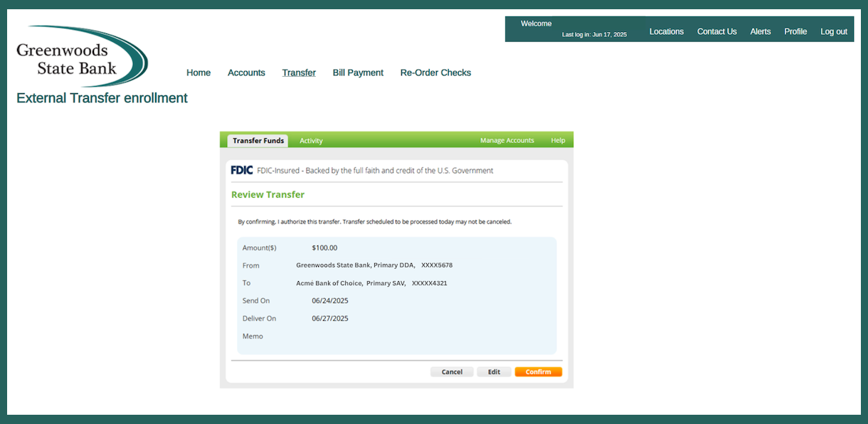Open the Re-Order Checks page
The width and height of the screenshot is (868, 424).
435,73
